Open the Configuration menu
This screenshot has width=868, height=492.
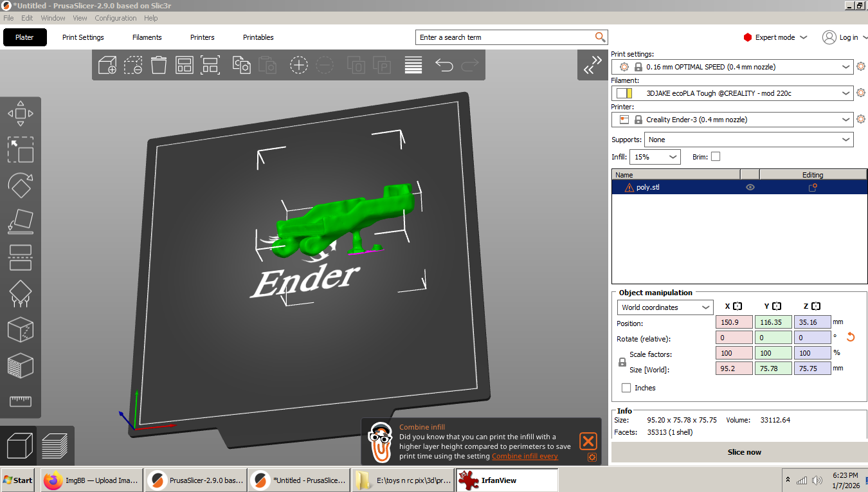pyautogui.click(x=116, y=18)
